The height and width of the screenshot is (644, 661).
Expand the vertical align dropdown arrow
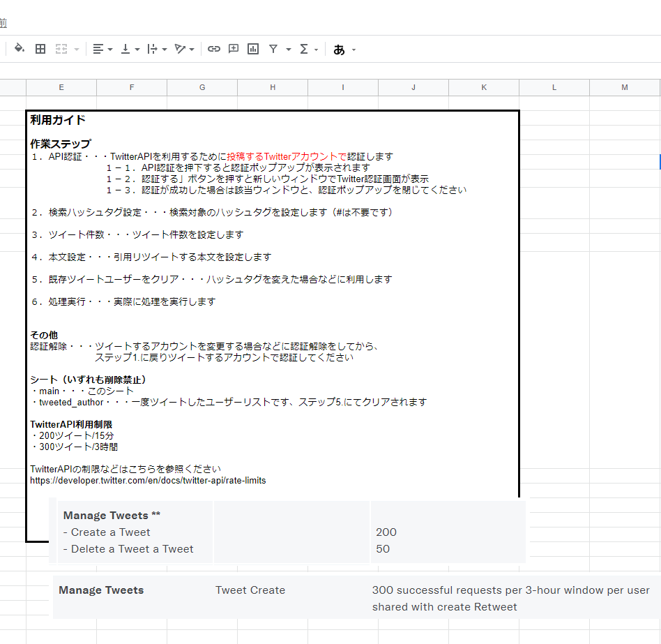137,50
